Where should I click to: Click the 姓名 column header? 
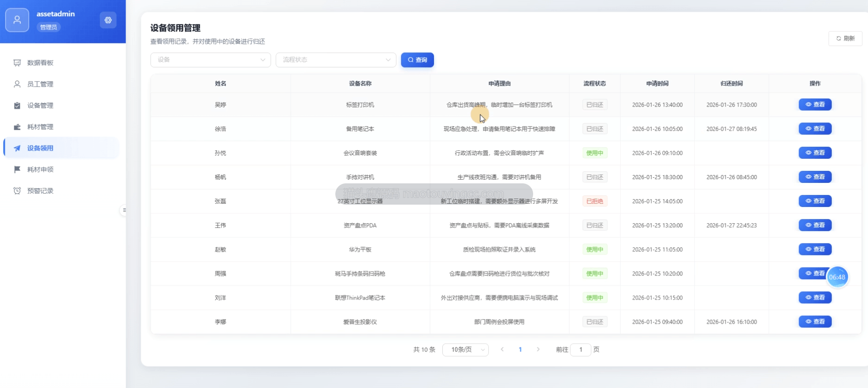click(220, 83)
